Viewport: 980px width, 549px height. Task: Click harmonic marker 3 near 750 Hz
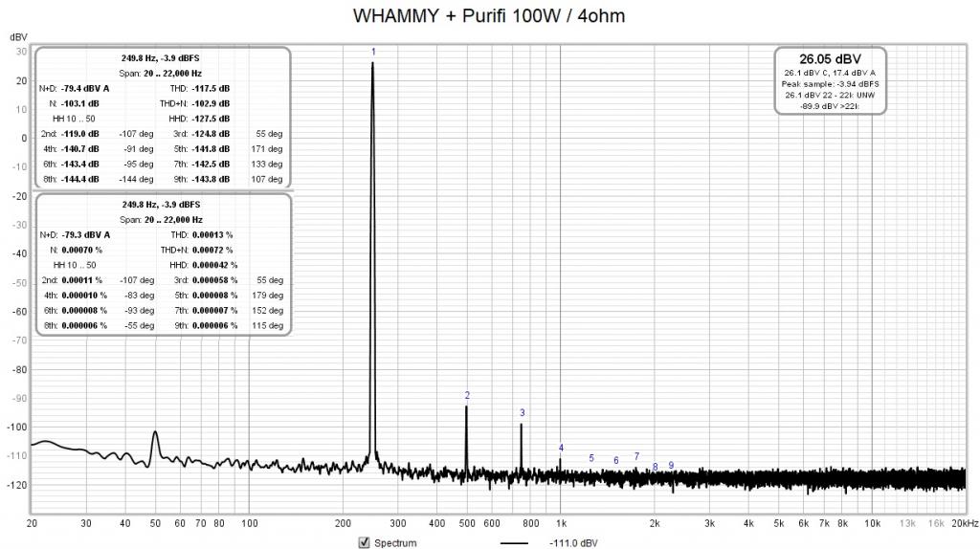522,413
